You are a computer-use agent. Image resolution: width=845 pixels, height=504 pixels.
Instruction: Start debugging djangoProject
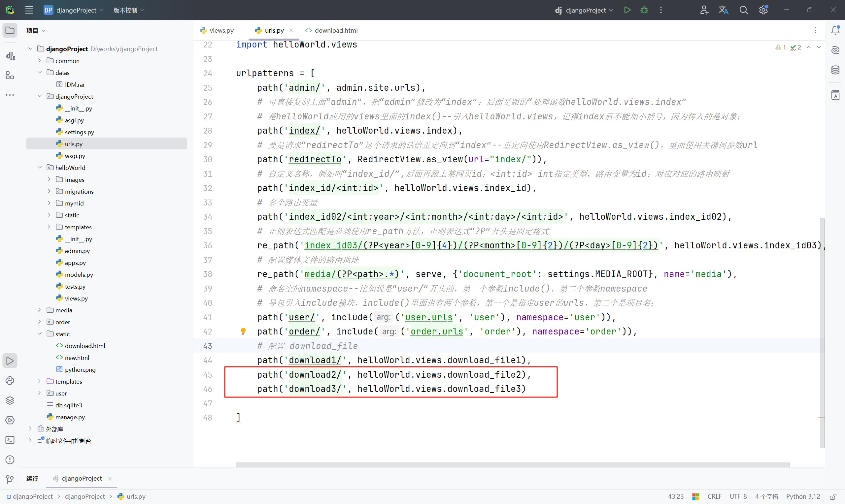644,10
